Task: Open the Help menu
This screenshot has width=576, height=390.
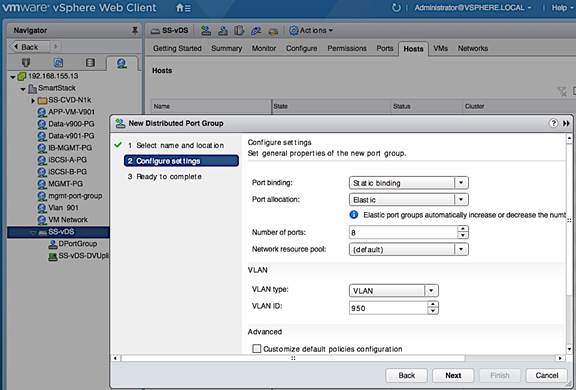Action: pos(561,7)
